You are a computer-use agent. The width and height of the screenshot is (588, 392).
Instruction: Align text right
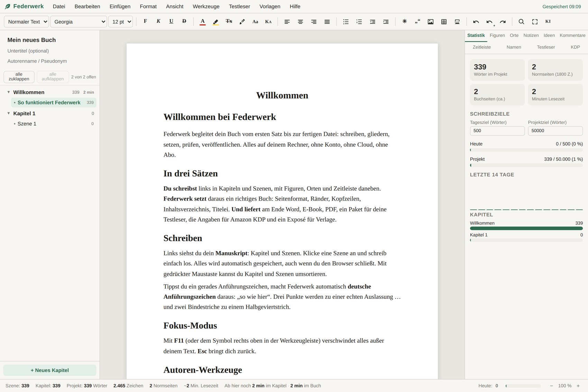(x=314, y=21)
